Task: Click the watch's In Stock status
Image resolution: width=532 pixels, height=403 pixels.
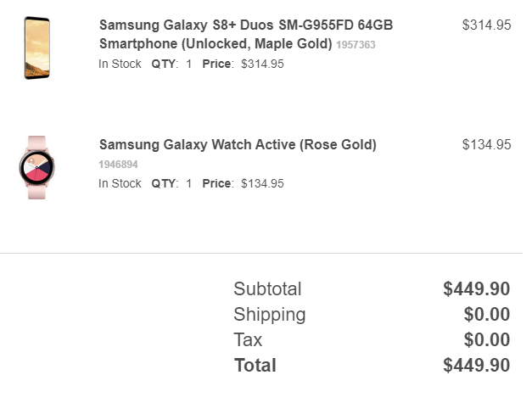Action: coord(120,183)
